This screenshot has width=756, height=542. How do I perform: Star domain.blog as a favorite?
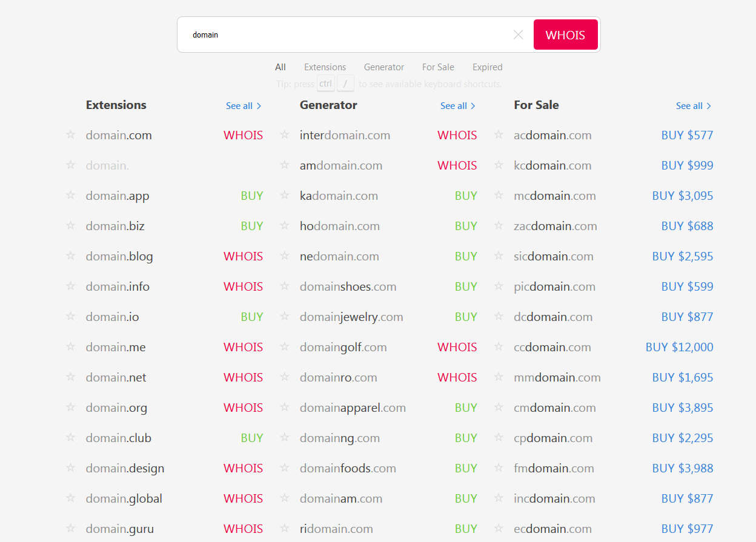click(70, 256)
